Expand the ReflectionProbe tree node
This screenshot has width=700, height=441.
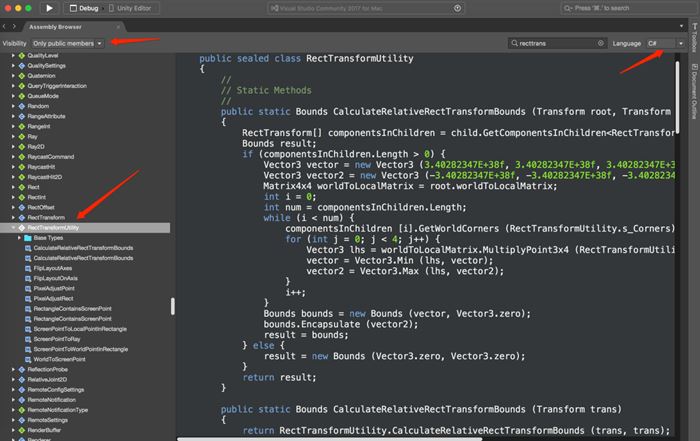click(12, 369)
